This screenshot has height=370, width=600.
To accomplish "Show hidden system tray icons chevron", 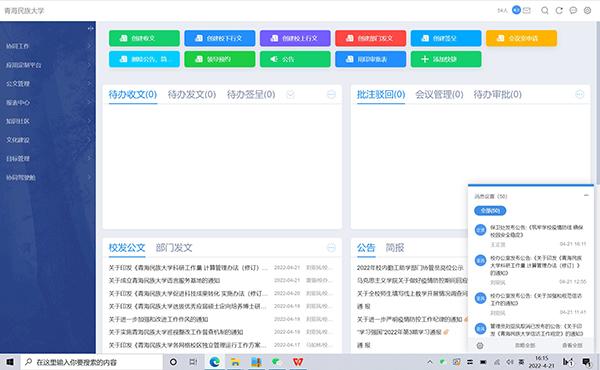I will point(430,362).
